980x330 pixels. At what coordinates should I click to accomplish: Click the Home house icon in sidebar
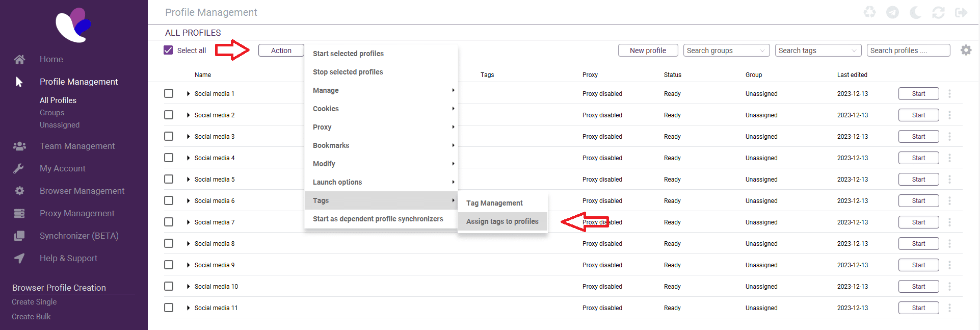tap(19, 59)
